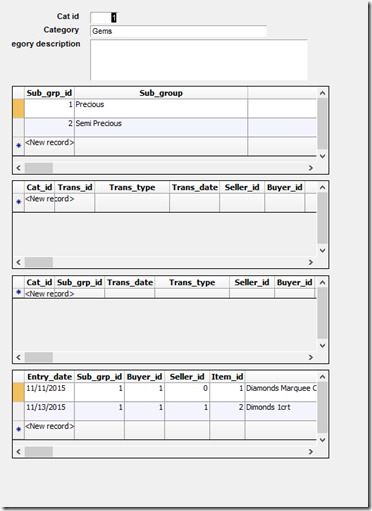Select the Entry_date column header

[x=49, y=377]
